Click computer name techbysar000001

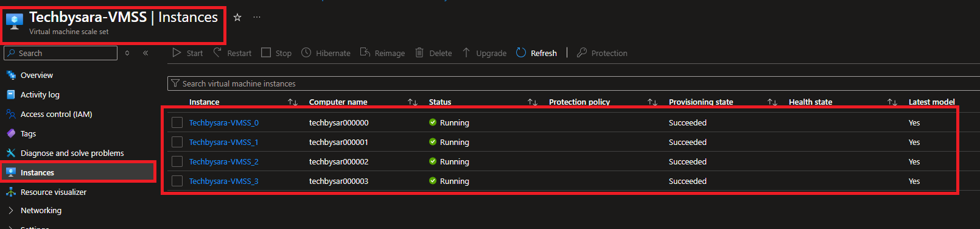tap(338, 142)
